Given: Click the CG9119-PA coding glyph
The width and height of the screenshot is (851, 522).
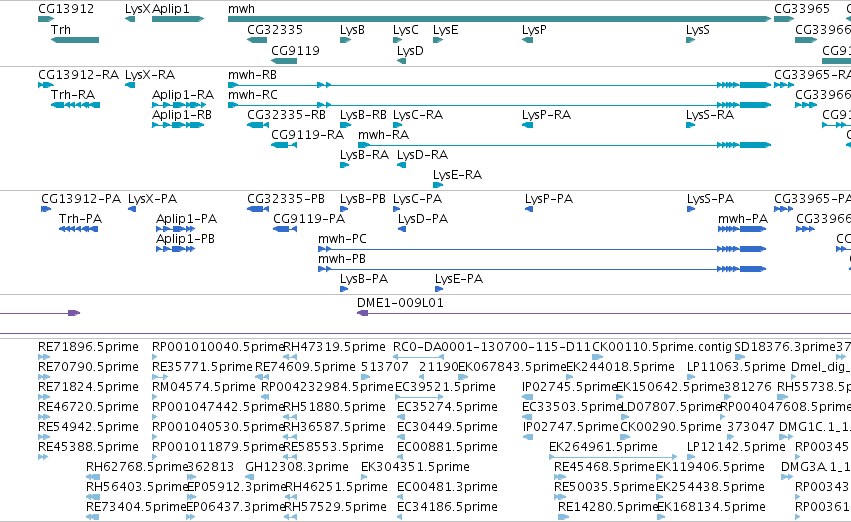Looking at the screenshot, I should coord(285,229).
